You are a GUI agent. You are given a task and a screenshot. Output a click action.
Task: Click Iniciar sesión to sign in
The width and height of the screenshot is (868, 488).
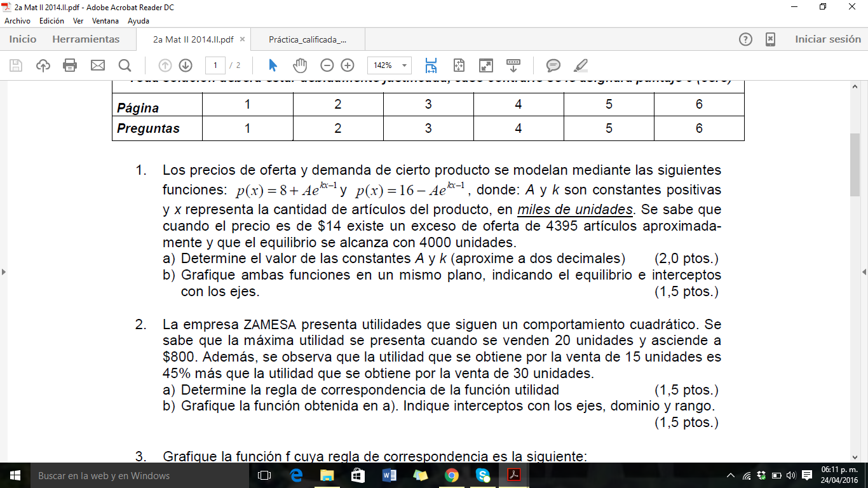tap(827, 39)
